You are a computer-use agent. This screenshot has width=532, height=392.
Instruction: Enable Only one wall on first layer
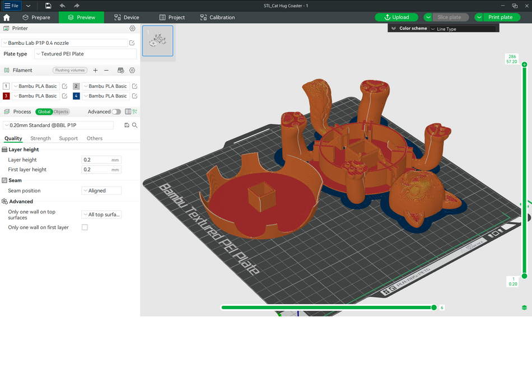[85, 227]
